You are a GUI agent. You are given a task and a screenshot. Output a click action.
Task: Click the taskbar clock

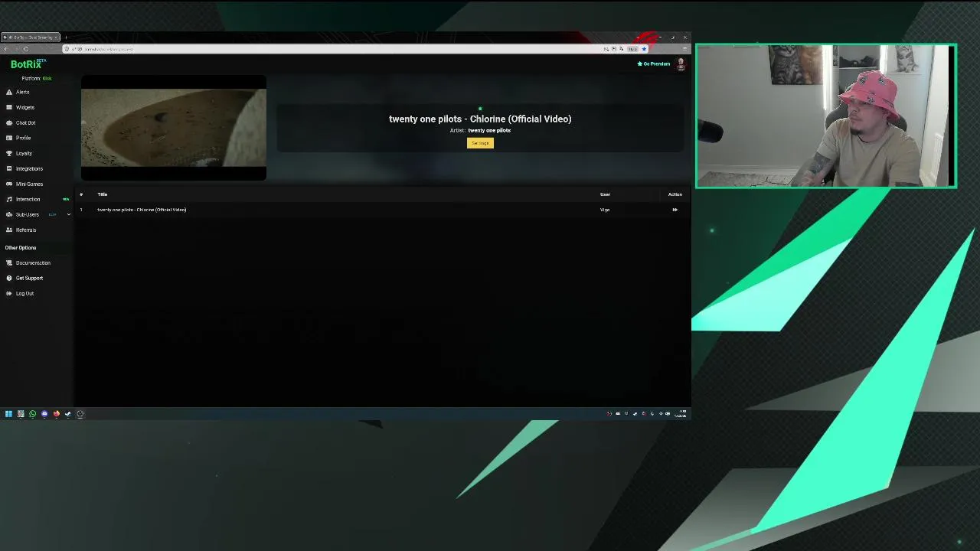pos(681,414)
